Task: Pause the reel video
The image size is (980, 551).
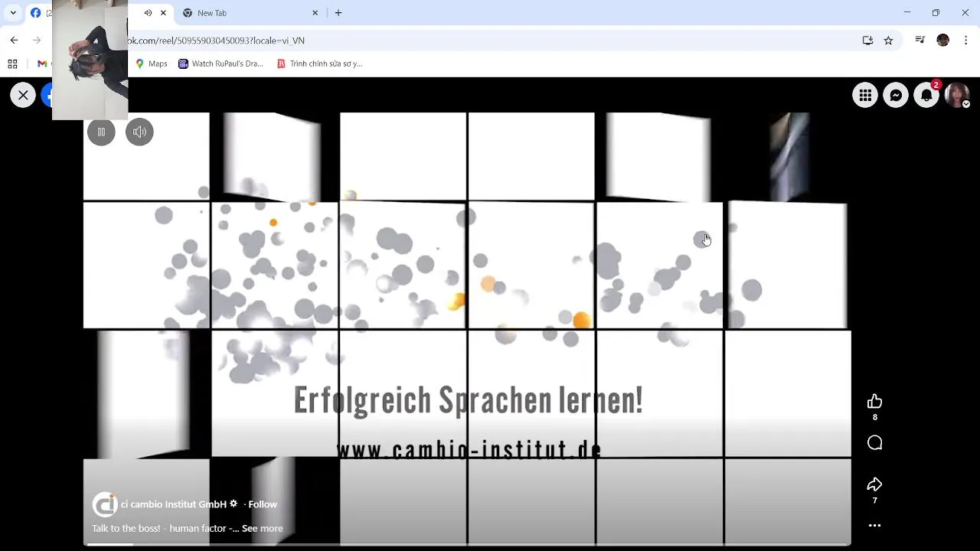Action: click(101, 132)
